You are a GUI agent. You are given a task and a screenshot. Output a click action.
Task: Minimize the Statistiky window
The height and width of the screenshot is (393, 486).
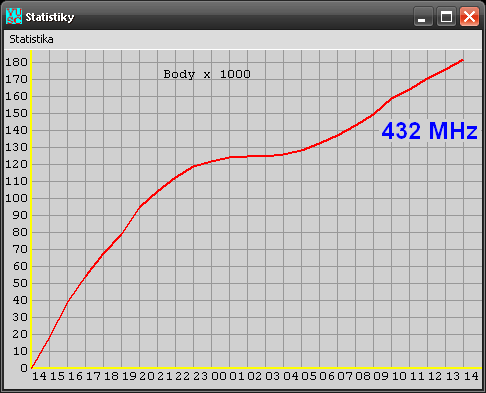(x=423, y=16)
